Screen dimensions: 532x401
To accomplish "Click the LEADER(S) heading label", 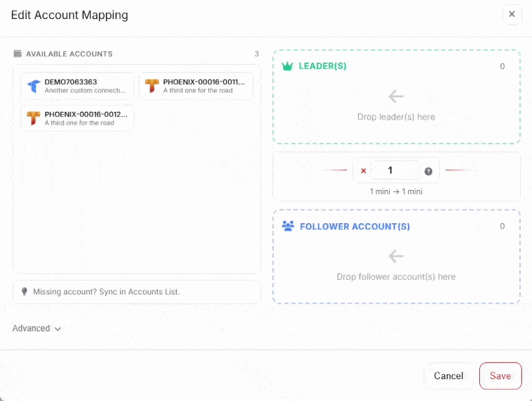I will point(322,66).
